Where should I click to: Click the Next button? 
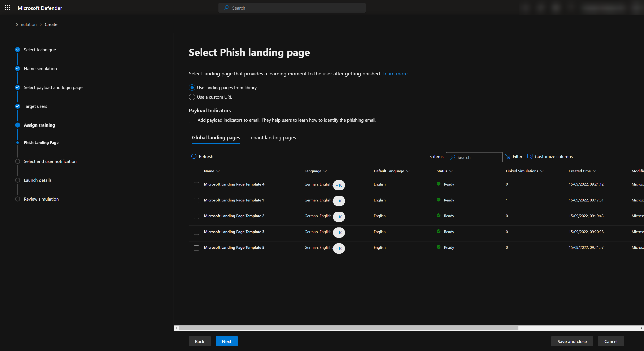coord(226,341)
